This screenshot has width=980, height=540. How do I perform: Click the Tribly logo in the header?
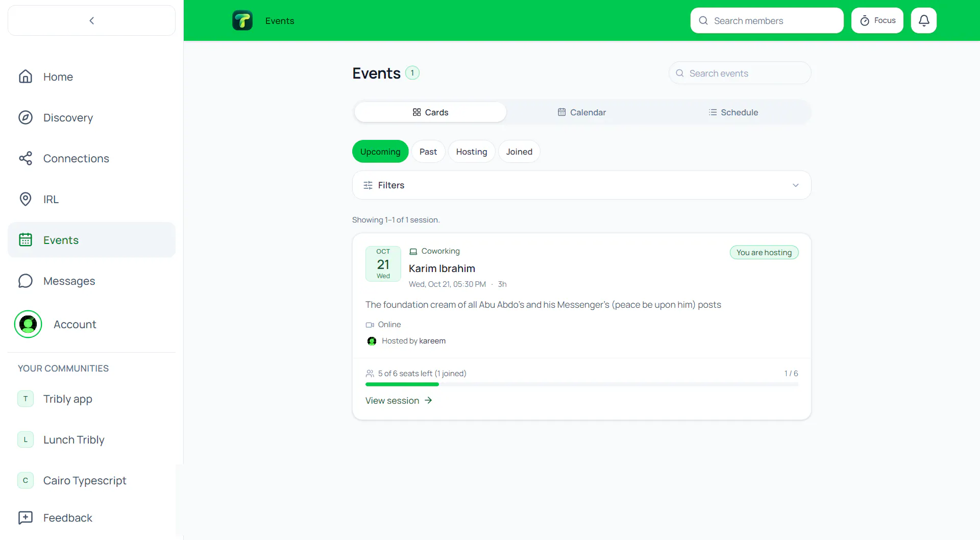(242, 20)
